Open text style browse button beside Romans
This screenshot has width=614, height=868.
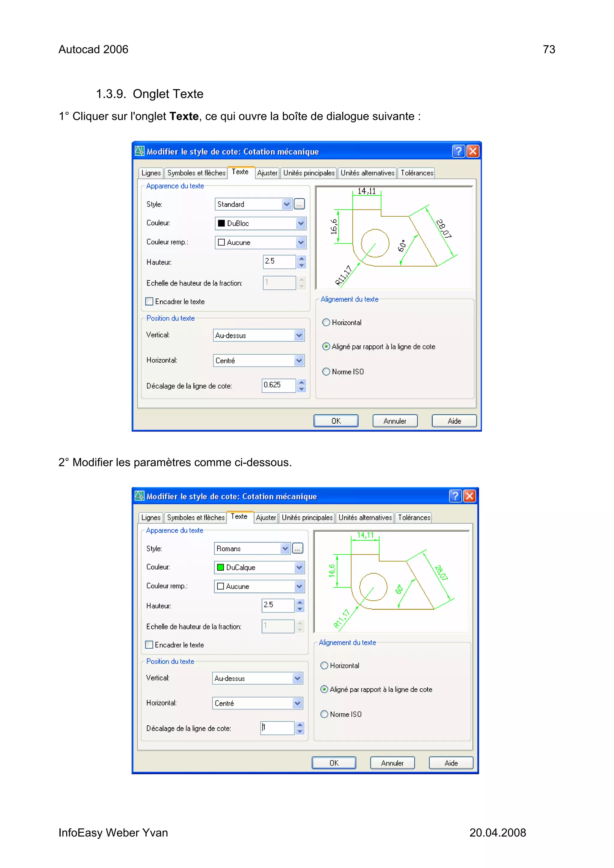coord(298,549)
